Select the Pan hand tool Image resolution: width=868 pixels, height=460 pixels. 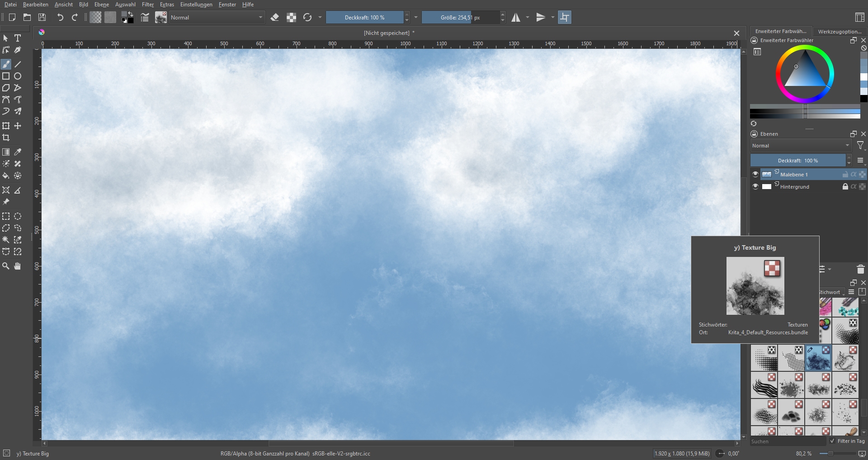point(18,266)
